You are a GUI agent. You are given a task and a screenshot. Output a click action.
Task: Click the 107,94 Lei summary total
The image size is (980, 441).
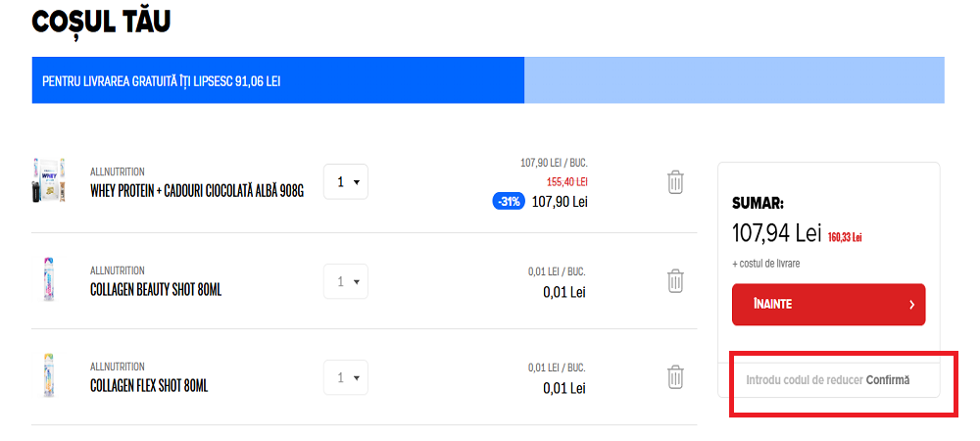[x=776, y=233]
